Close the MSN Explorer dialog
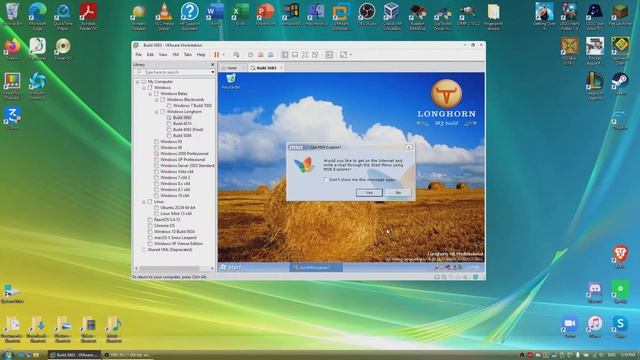The height and width of the screenshot is (360, 640). (x=409, y=147)
